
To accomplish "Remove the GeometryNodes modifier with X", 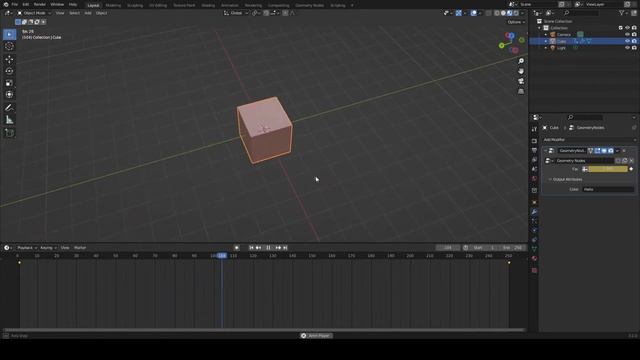I will (x=624, y=151).
